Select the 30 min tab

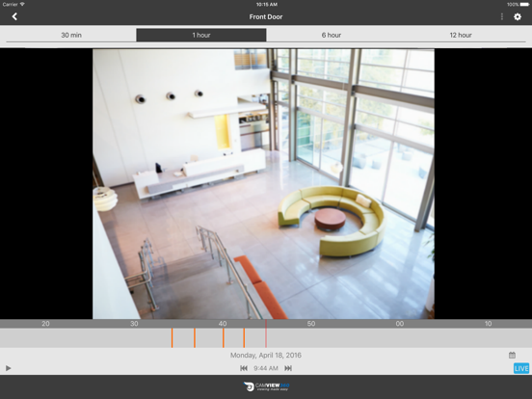(71, 35)
